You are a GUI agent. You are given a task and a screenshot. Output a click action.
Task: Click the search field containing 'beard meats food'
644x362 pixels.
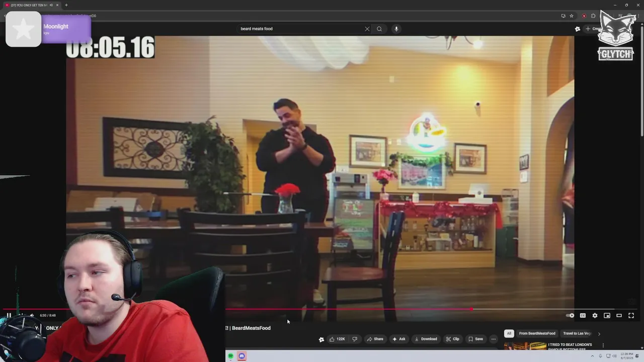pos(301,29)
